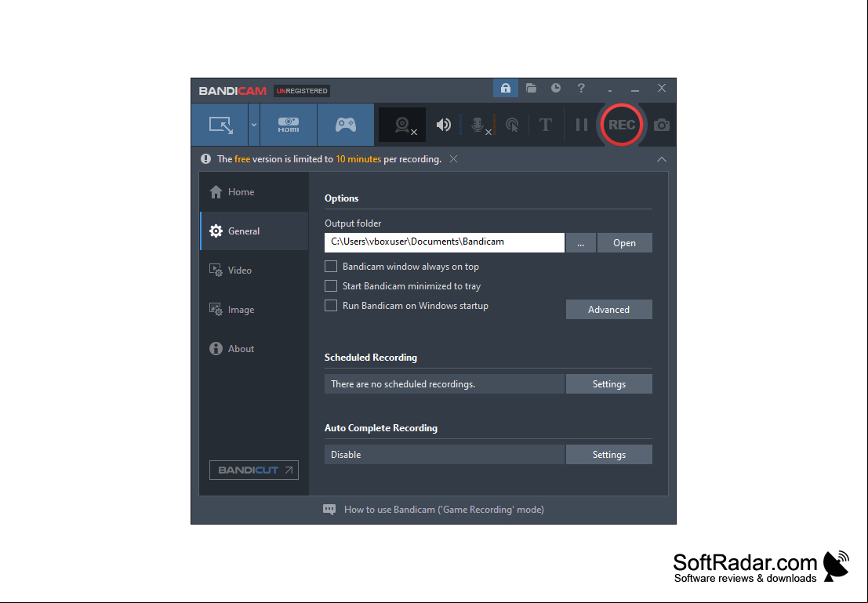Click the Bandicam logo
This screenshot has width=868, height=603.
[x=233, y=91]
